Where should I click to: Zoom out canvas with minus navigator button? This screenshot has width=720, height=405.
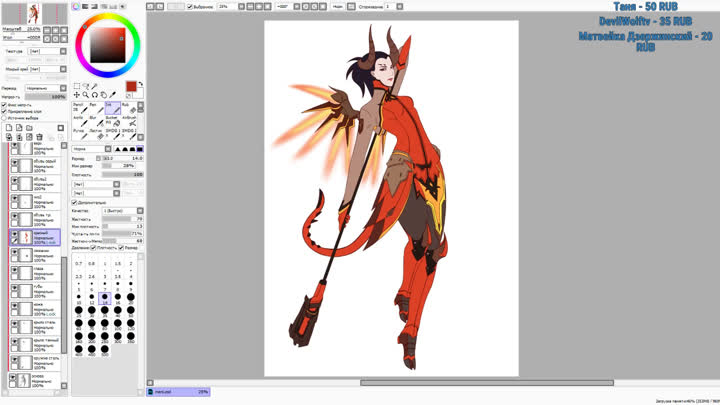tap(47, 30)
